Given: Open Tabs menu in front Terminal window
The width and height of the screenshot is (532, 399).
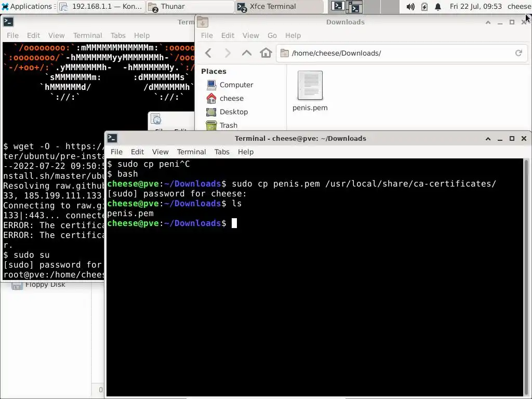Looking at the screenshot, I should (x=222, y=152).
